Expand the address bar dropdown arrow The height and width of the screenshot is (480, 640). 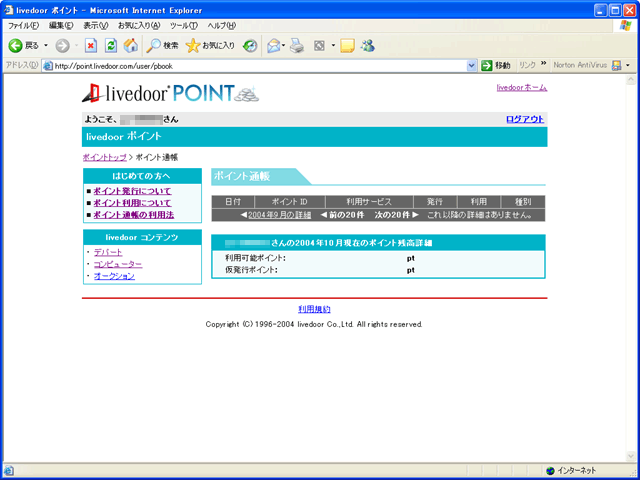click(x=471, y=65)
